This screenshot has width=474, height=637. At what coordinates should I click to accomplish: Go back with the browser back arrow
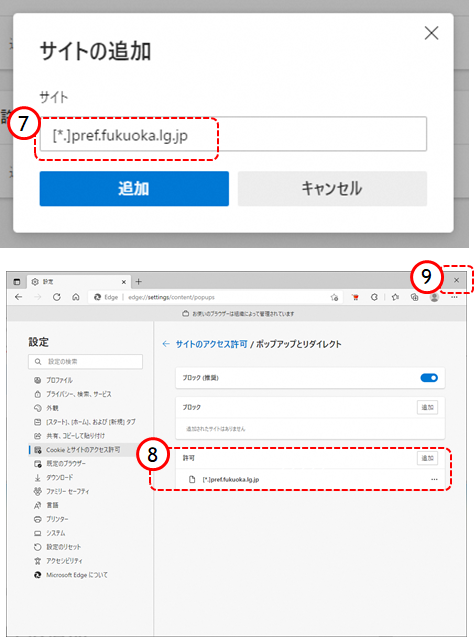pyautogui.click(x=19, y=297)
